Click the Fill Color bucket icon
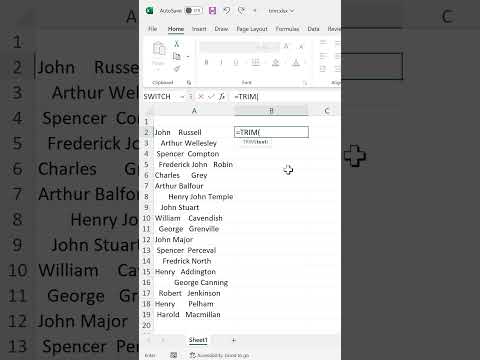 coord(276,62)
